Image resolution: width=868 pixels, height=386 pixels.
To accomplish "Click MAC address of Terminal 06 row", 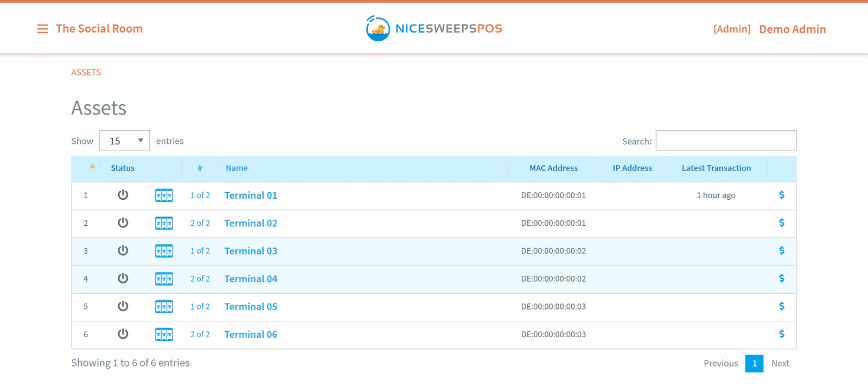I will [553, 334].
